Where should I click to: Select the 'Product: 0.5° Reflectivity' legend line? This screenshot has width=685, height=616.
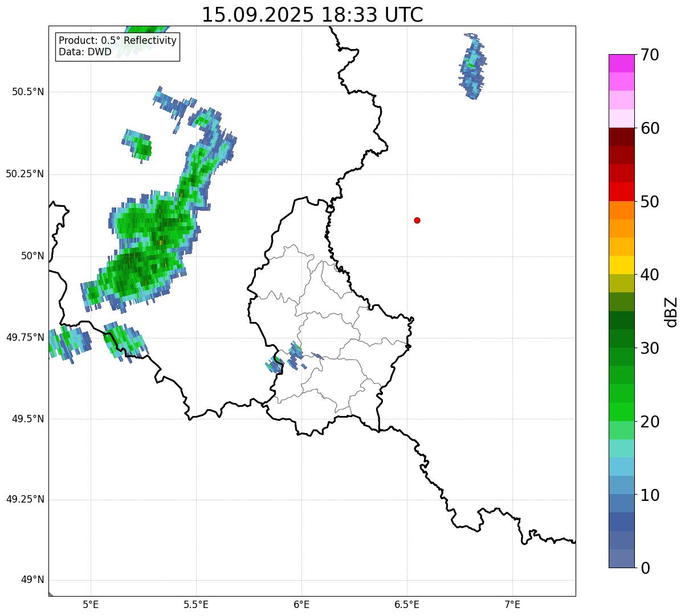click(117, 41)
